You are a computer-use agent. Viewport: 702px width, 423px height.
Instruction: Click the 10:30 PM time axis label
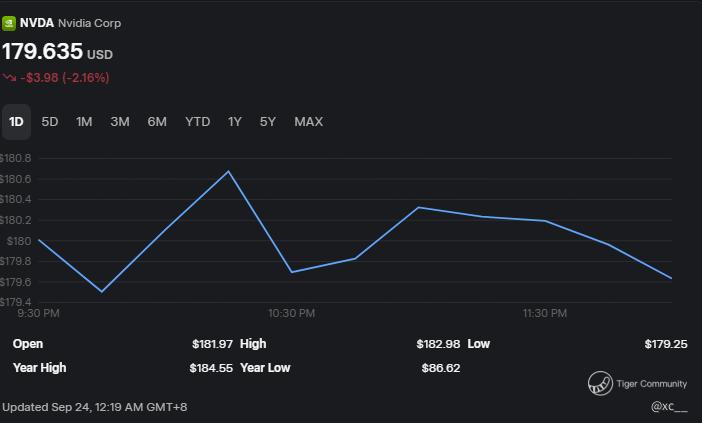(291, 313)
